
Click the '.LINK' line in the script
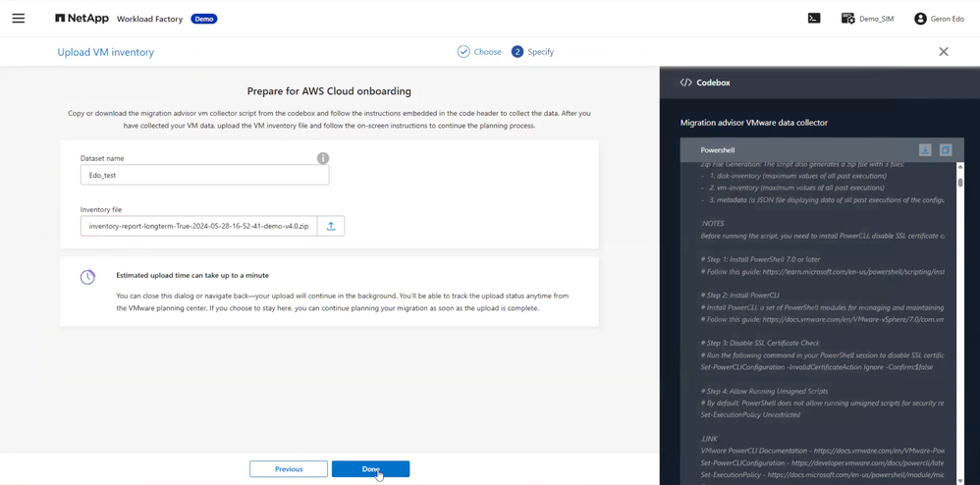coord(709,439)
